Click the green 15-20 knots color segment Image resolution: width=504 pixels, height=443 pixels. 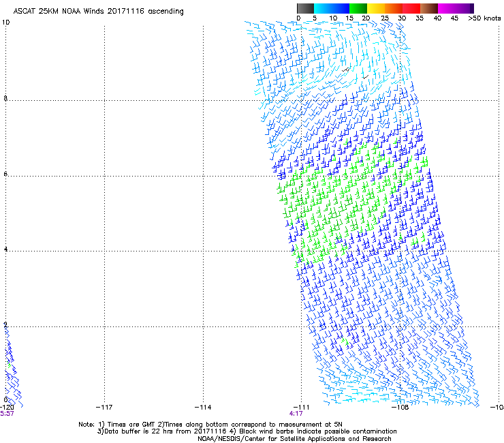pyautogui.click(x=358, y=8)
